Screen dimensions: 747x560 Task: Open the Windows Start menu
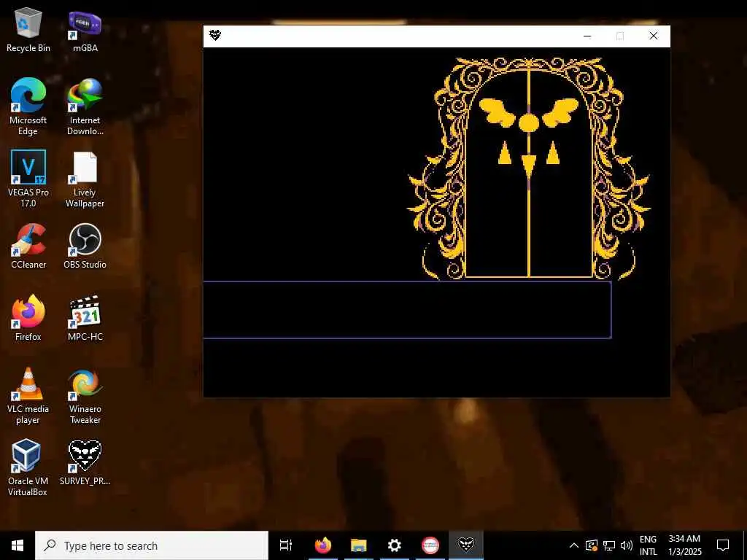(x=18, y=545)
